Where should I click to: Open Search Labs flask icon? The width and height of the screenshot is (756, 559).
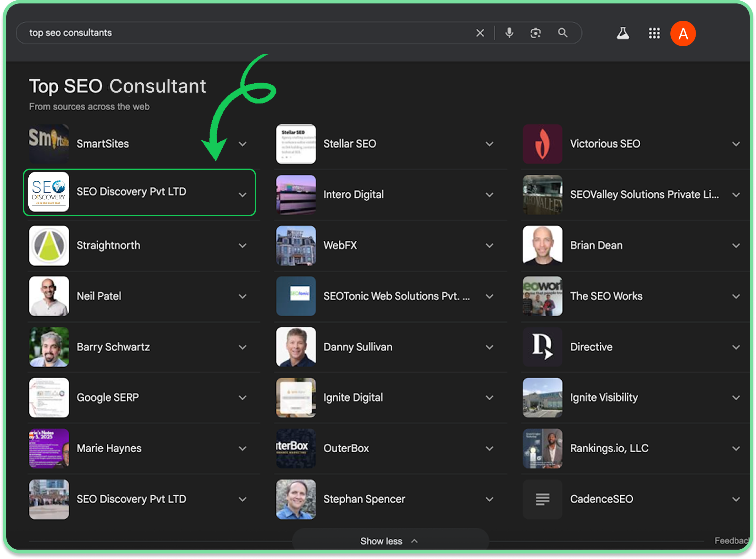pyautogui.click(x=623, y=33)
